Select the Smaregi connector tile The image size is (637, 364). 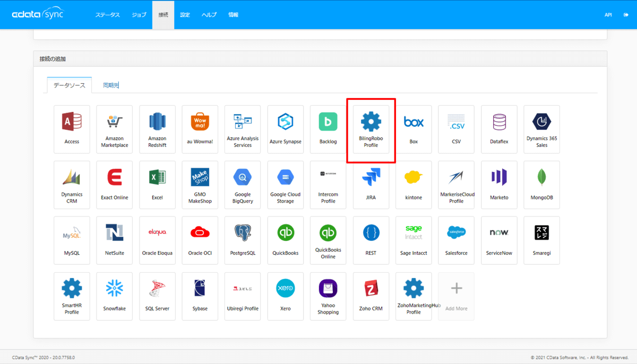point(542,240)
